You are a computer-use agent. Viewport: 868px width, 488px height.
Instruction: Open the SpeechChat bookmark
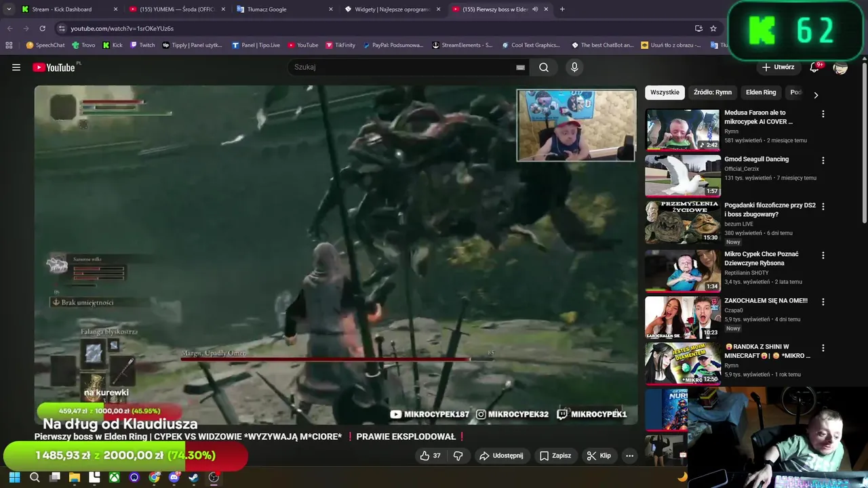[x=45, y=45]
